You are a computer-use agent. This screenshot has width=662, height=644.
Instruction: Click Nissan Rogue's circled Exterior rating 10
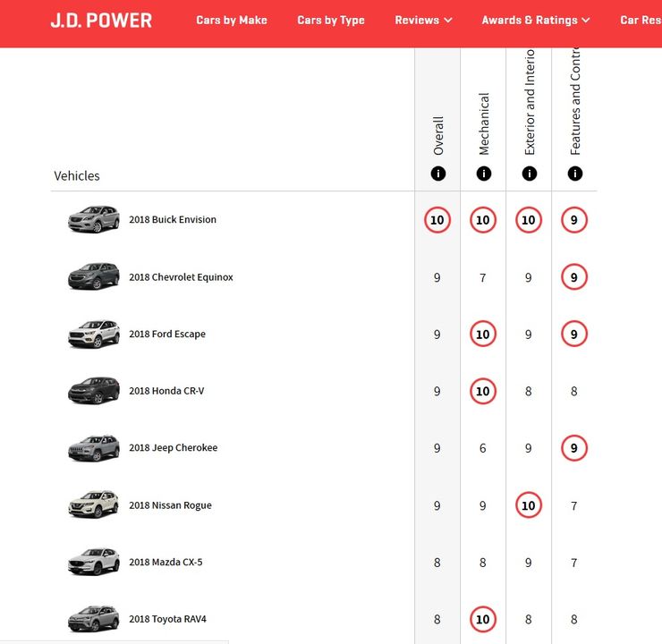click(529, 505)
